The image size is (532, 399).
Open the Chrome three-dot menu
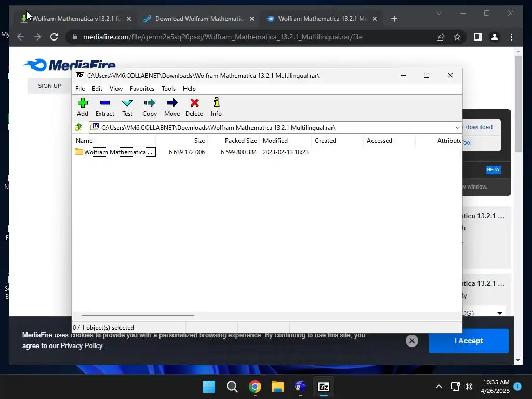pos(511,37)
